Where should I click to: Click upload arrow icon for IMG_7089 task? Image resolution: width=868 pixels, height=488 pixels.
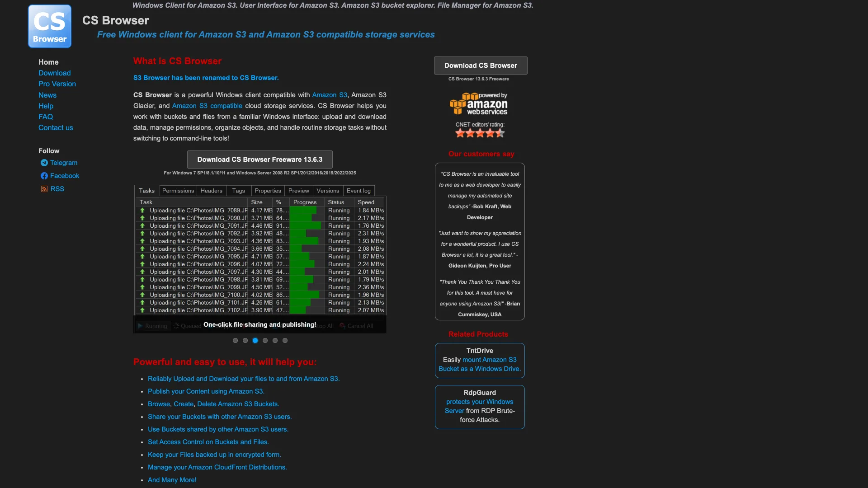click(142, 210)
